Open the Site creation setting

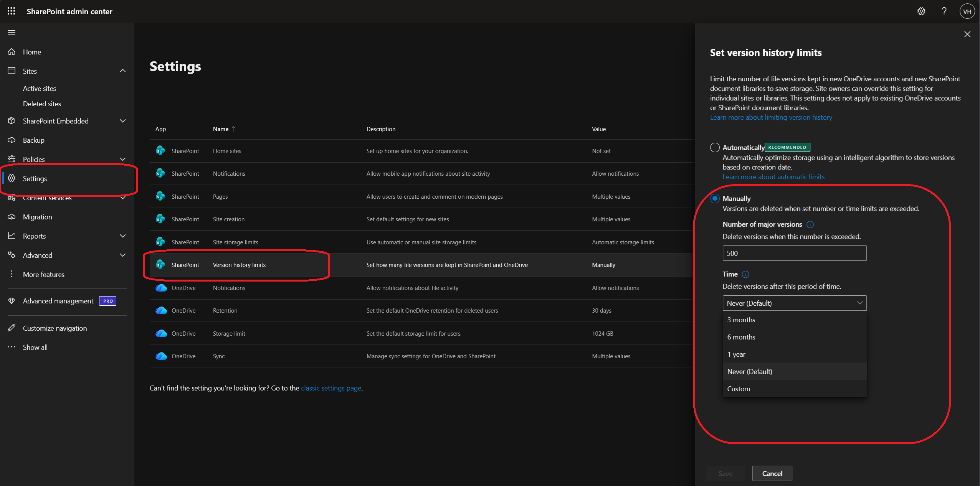pos(228,219)
